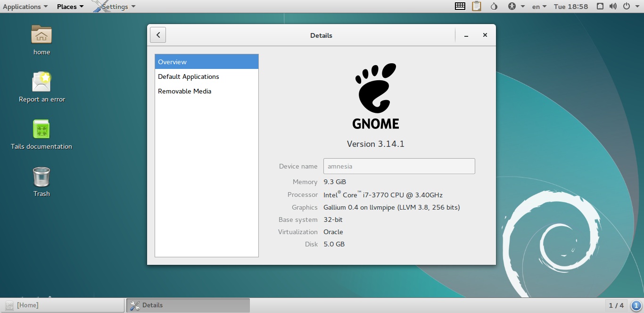Click the volume speaker icon in top bar

[613, 7]
